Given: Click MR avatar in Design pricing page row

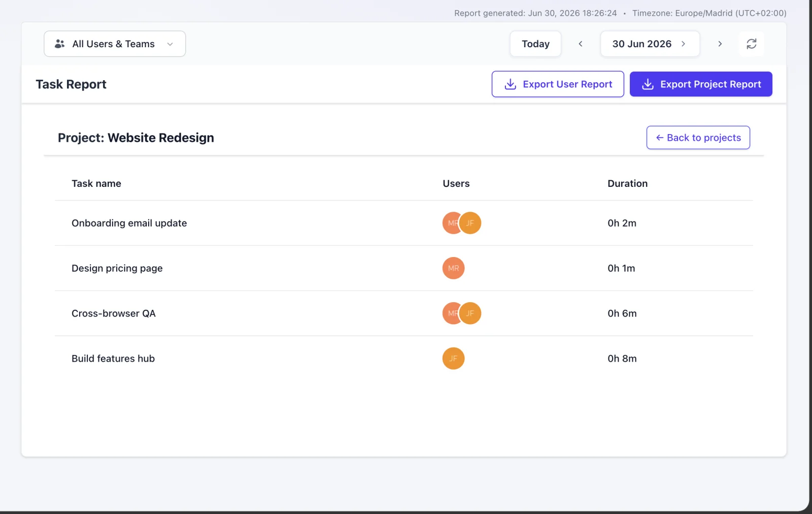Looking at the screenshot, I should (x=454, y=268).
